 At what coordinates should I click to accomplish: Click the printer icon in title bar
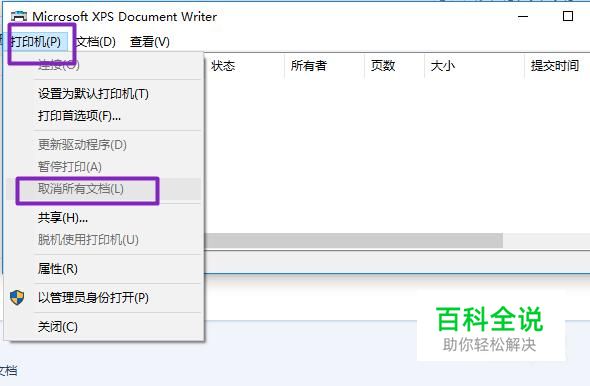[19, 17]
